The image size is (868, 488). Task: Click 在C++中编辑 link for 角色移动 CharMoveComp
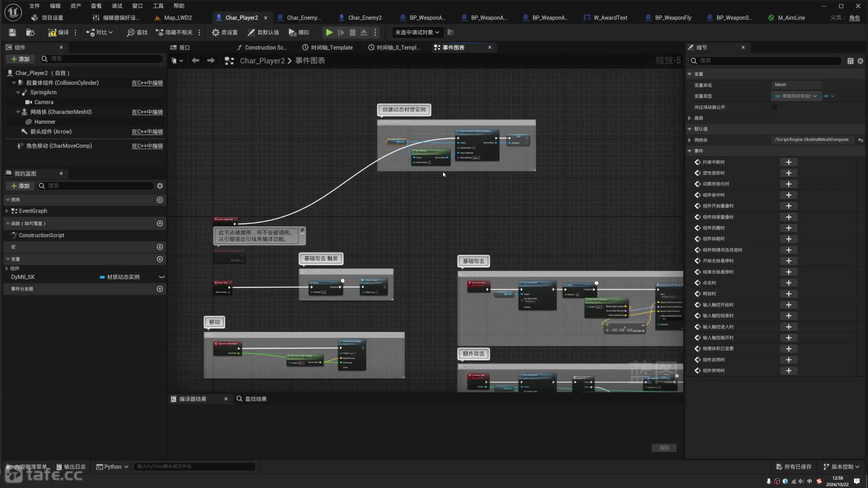coord(147,146)
